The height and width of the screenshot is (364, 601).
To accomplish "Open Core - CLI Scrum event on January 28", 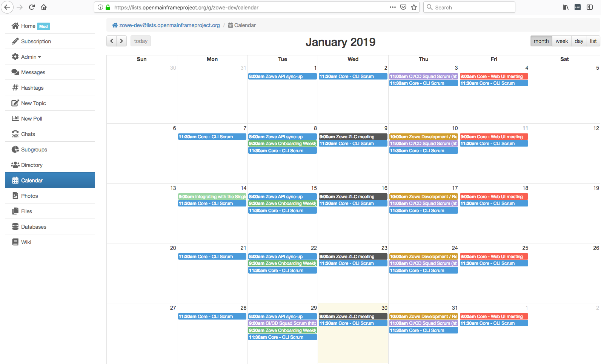I will click(x=212, y=317).
